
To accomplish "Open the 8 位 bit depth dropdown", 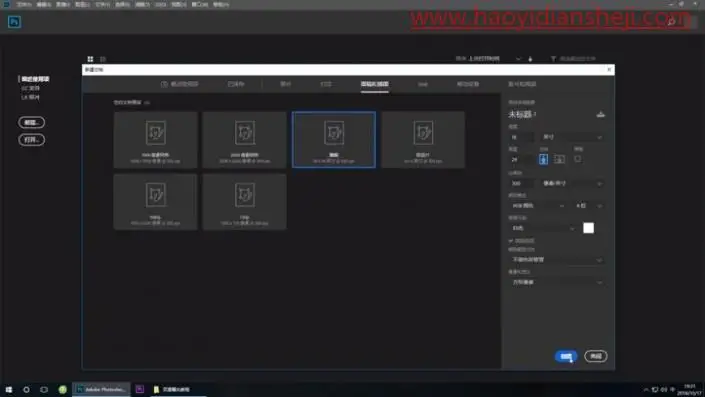I will (x=589, y=205).
